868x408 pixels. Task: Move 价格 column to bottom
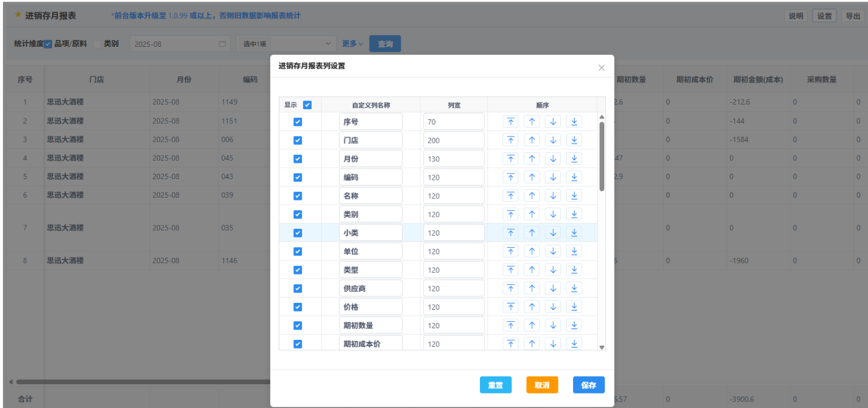pyautogui.click(x=574, y=307)
